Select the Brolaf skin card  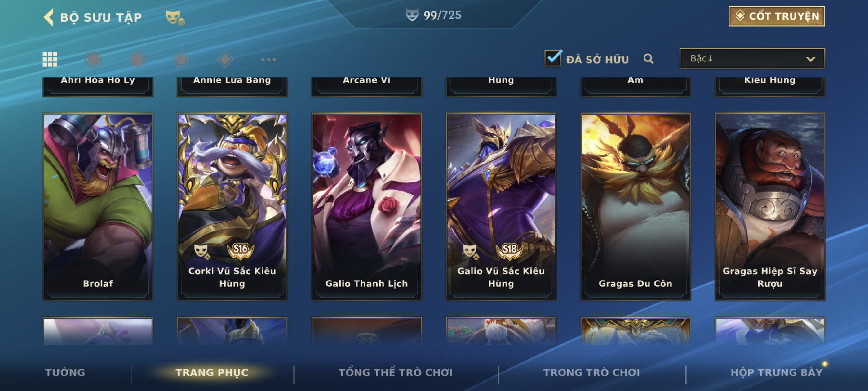coord(98,206)
